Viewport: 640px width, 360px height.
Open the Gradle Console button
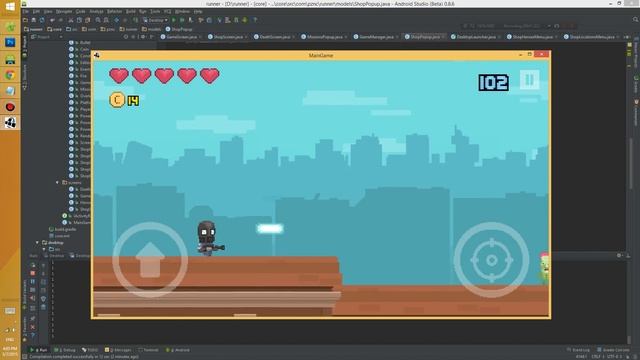coord(613,350)
